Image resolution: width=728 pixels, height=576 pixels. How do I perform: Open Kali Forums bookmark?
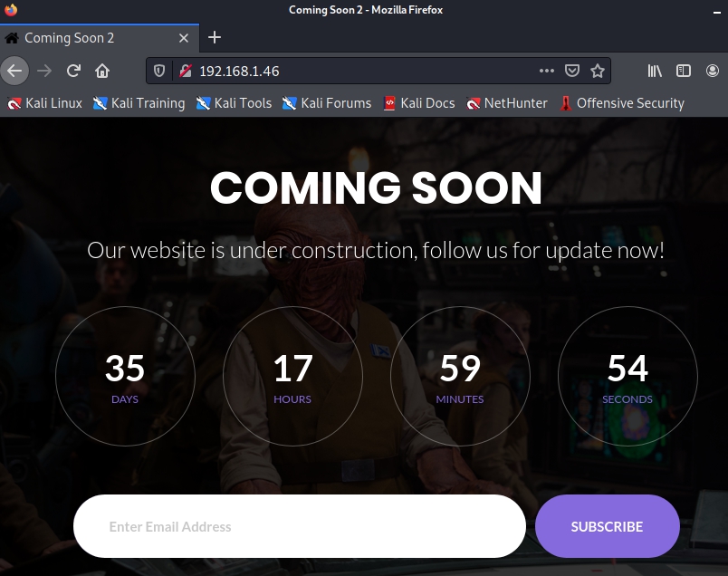pyautogui.click(x=327, y=103)
